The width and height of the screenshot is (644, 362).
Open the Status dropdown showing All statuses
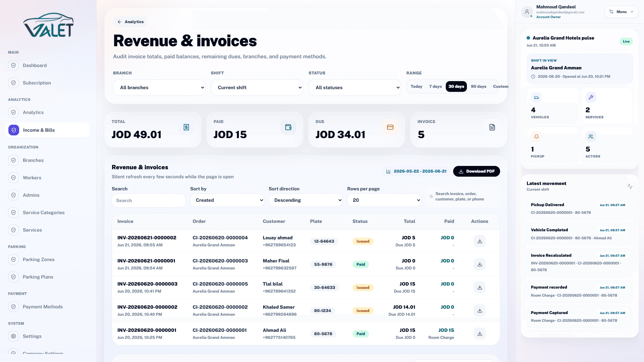coord(355,87)
